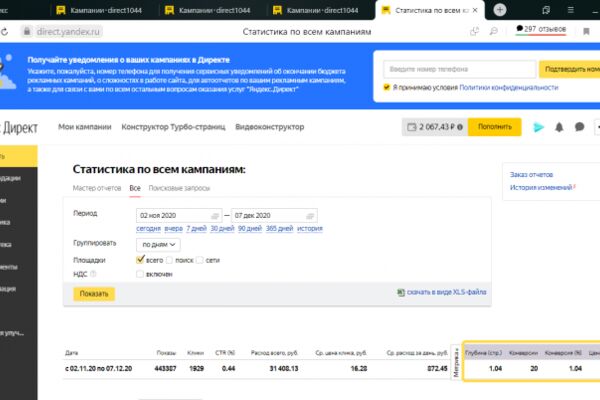The image size is (600, 400).
Task: Click the page search magnifier icon
Action: click(494, 31)
